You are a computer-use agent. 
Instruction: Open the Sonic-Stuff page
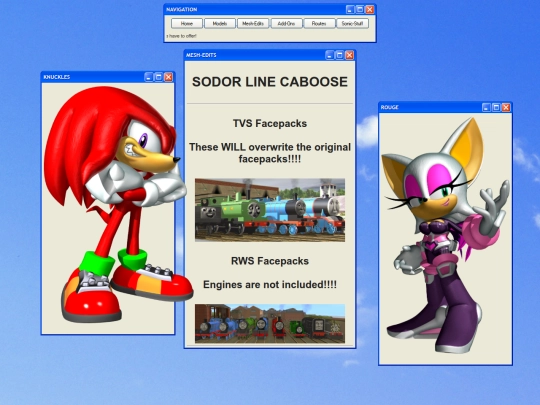click(352, 23)
